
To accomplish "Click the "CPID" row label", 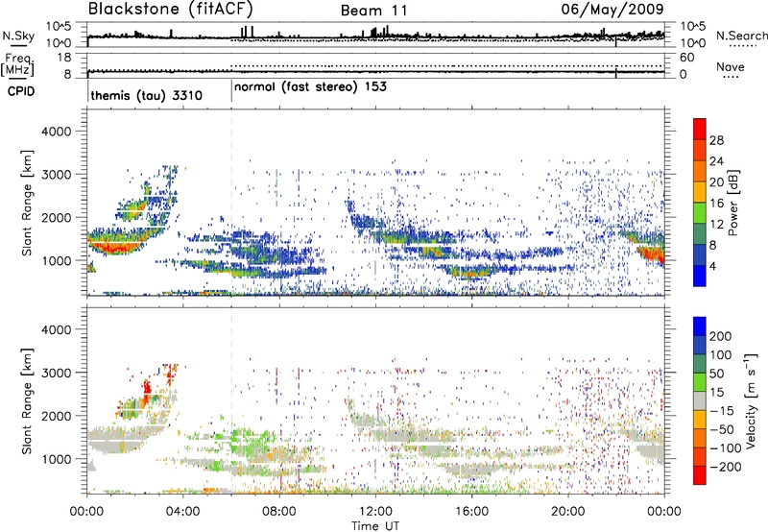I will pos(21,91).
